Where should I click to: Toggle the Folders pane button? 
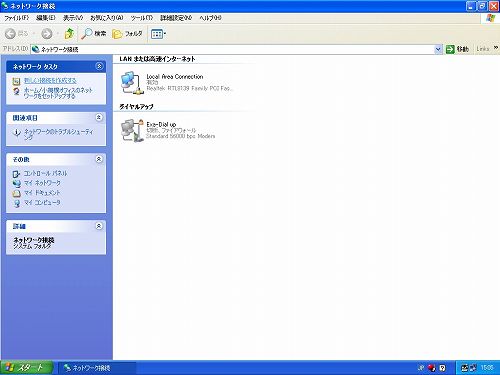tap(127, 33)
